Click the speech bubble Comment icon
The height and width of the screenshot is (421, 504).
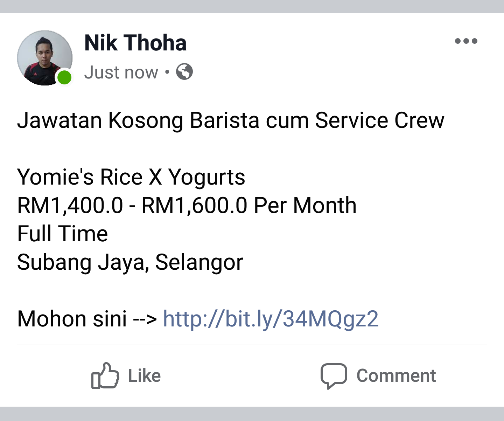click(334, 376)
